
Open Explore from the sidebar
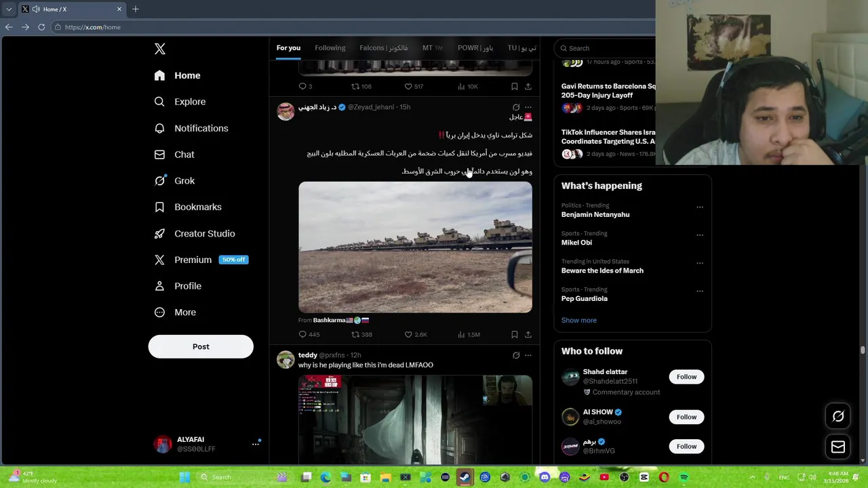(180, 102)
